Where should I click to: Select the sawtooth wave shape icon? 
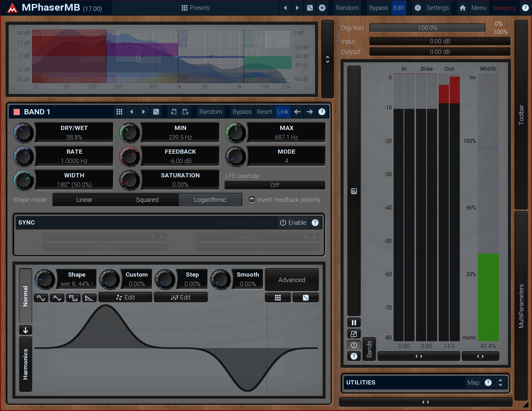pyautogui.click(x=89, y=298)
